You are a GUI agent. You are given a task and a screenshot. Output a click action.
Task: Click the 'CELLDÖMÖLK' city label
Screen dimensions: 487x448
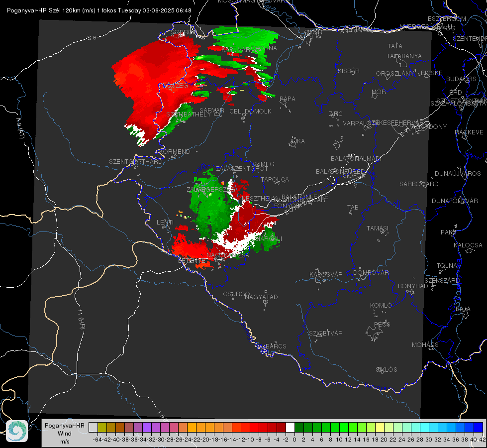[x=250, y=111]
